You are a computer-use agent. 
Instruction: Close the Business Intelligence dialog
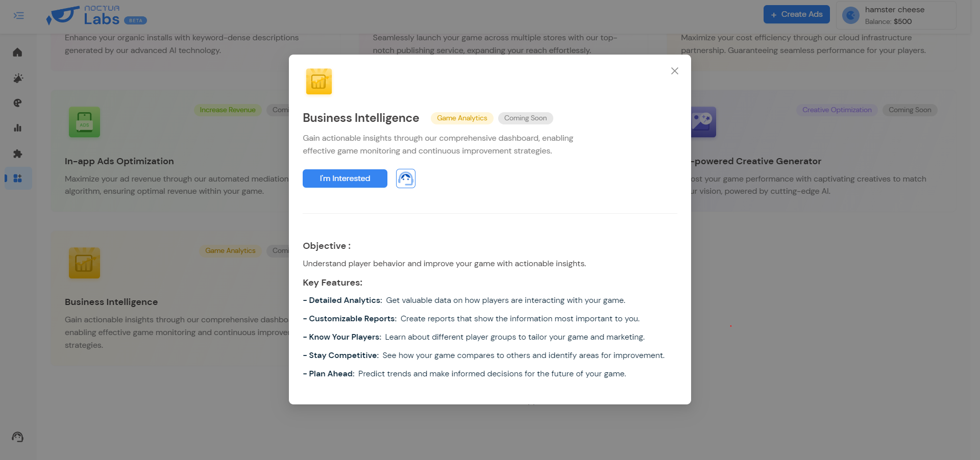click(674, 71)
